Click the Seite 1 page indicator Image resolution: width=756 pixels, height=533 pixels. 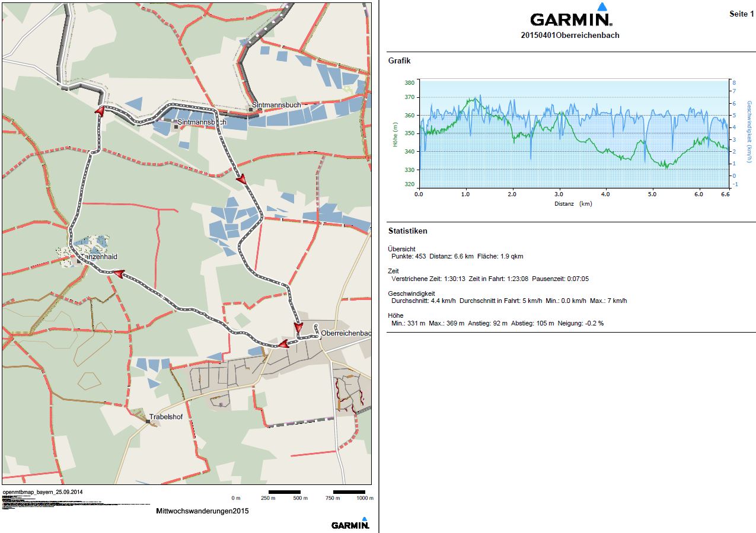741,14
